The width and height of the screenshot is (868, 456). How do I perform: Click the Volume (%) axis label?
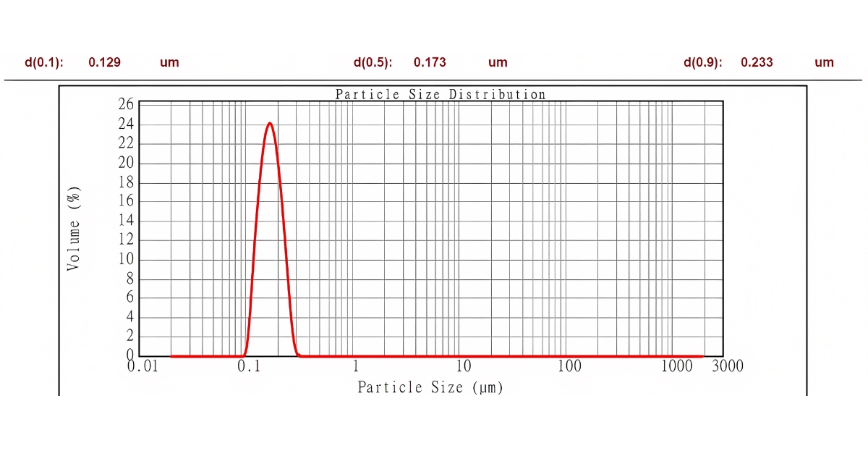coord(74,229)
